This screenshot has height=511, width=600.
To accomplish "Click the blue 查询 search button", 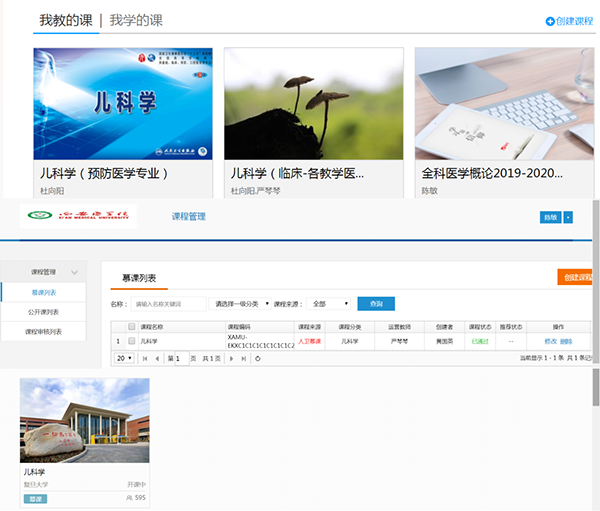I will pyautogui.click(x=376, y=304).
